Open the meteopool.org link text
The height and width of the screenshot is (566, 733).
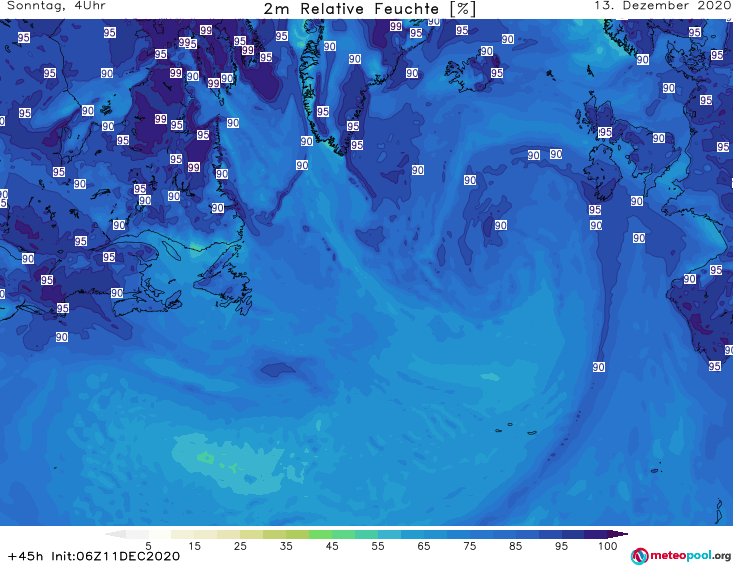pos(690,556)
